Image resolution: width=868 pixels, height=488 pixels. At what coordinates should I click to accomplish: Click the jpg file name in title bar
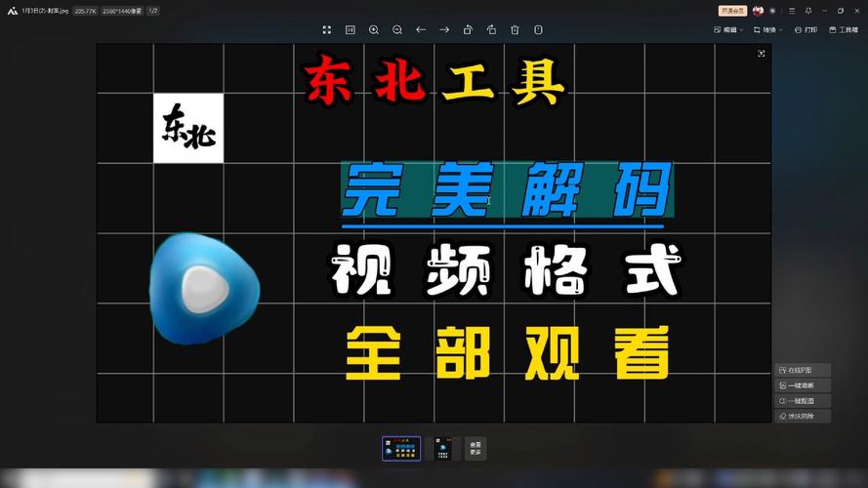45,11
